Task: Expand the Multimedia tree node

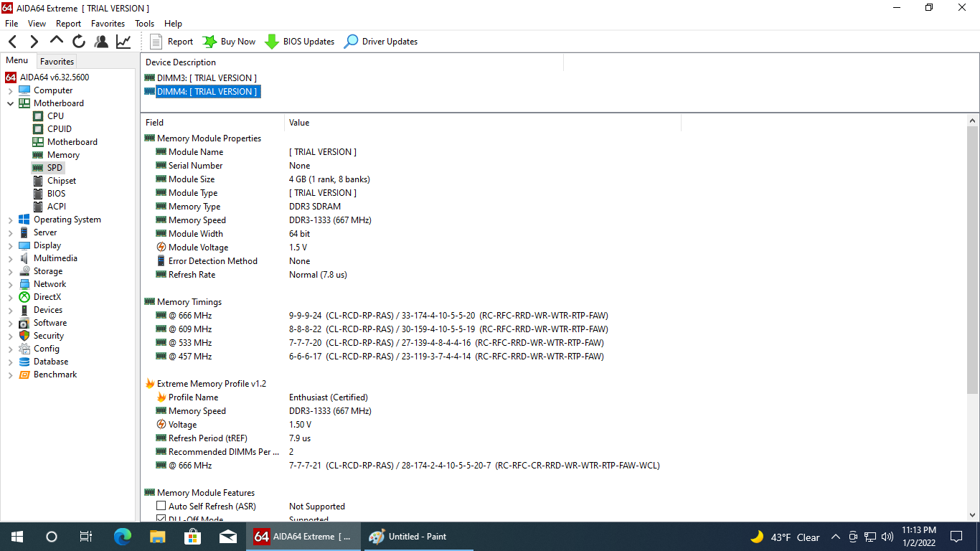Action: (10, 258)
